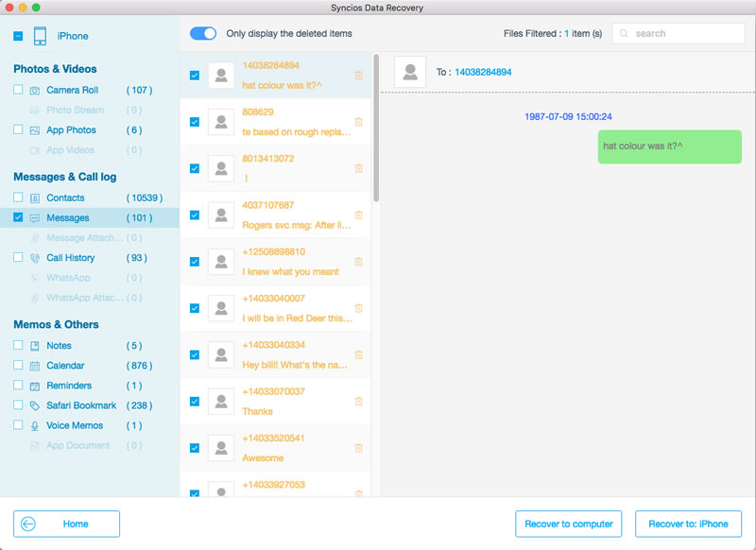Click contact avatar in conversation header
756x550 pixels.
410,72
